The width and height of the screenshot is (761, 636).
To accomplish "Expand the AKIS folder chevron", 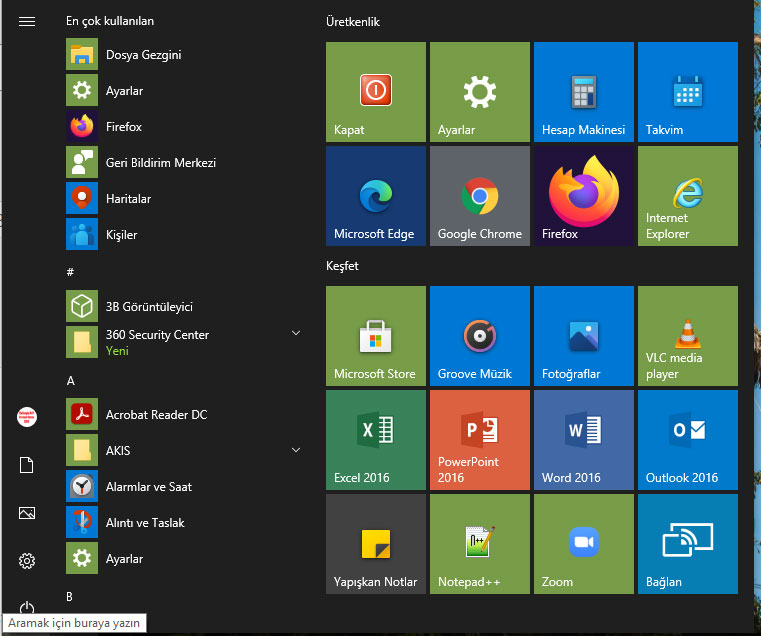I will [296, 450].
